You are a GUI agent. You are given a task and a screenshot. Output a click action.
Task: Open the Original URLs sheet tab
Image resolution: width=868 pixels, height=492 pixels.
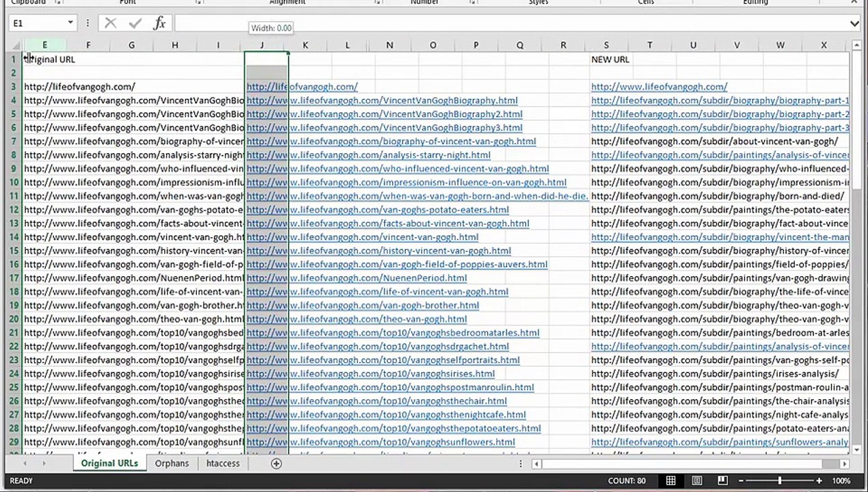[x=109, y=463]
